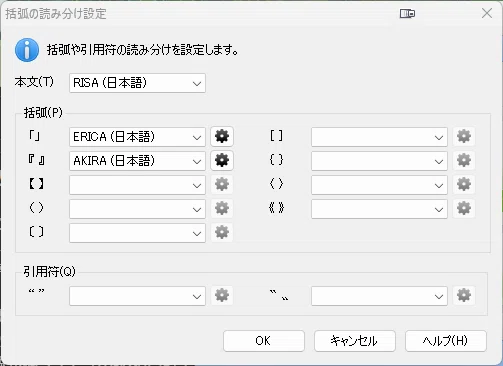Open the voice dropdown for 【】 brackets

pos(137,185)
